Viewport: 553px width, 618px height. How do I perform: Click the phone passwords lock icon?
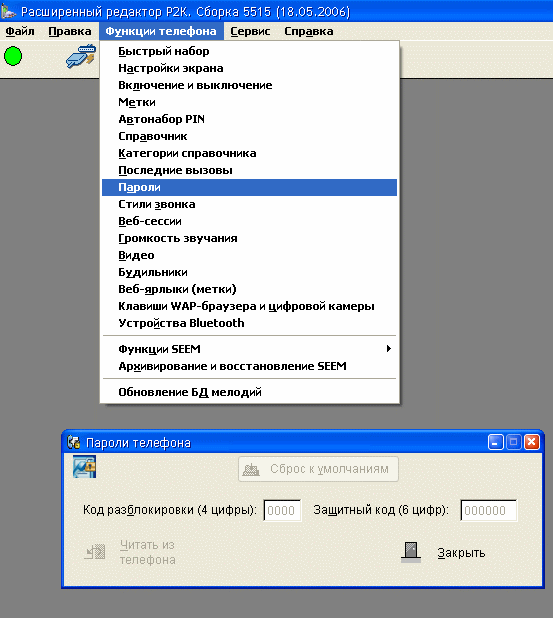coord(84,467)
